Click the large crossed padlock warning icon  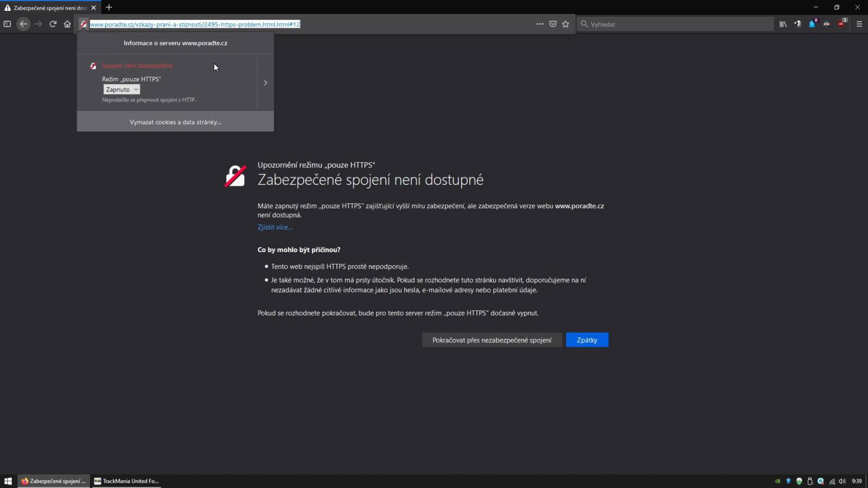pos(235,176)
